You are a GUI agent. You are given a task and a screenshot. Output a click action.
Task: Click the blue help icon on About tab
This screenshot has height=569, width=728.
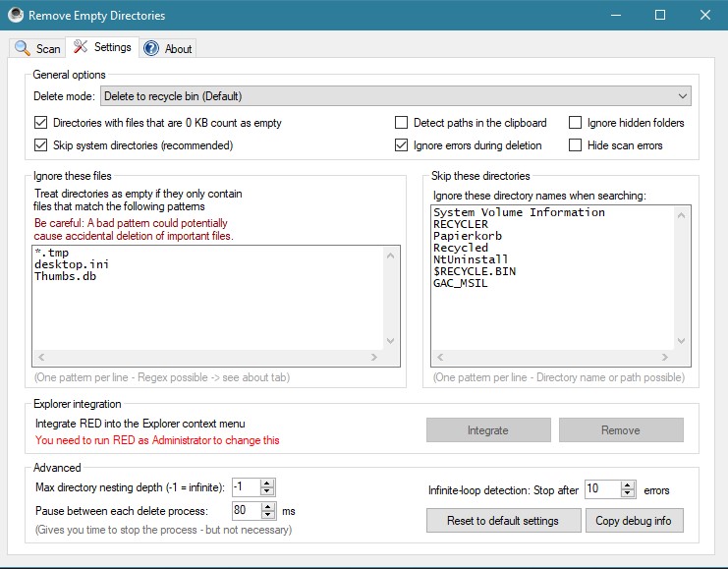[151, 48]
